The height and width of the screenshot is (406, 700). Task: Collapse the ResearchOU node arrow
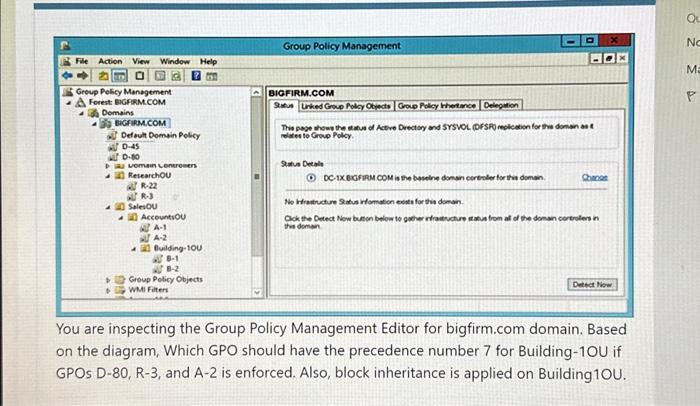108,176
